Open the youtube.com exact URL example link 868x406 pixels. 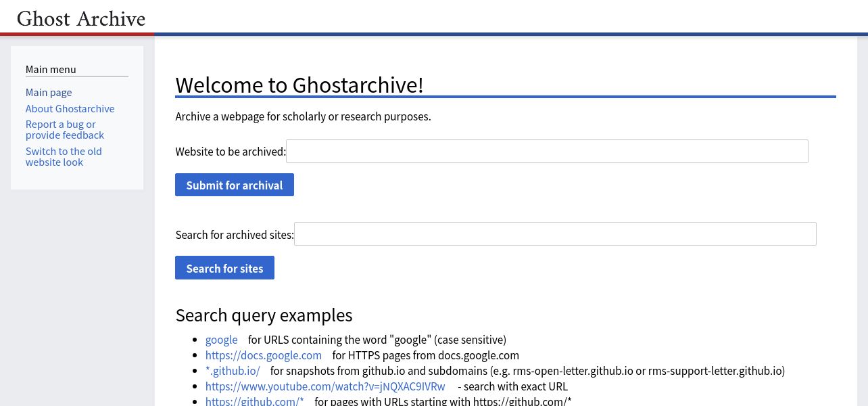325,386
